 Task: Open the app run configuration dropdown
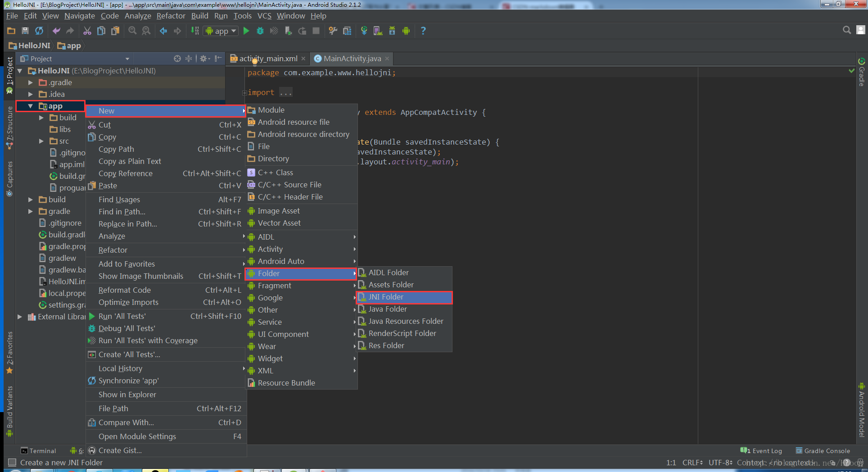pos(221,31)
